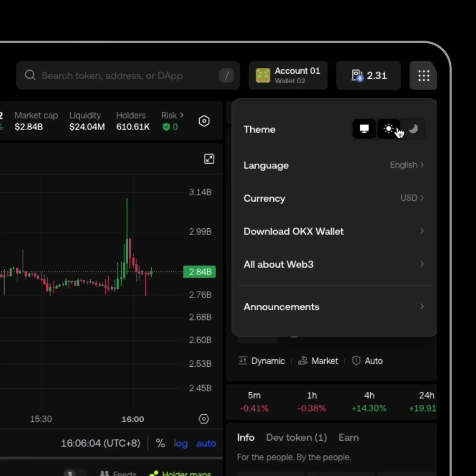Click the 3.14B axis label
The image size is (476, 476).
[200, 192]
